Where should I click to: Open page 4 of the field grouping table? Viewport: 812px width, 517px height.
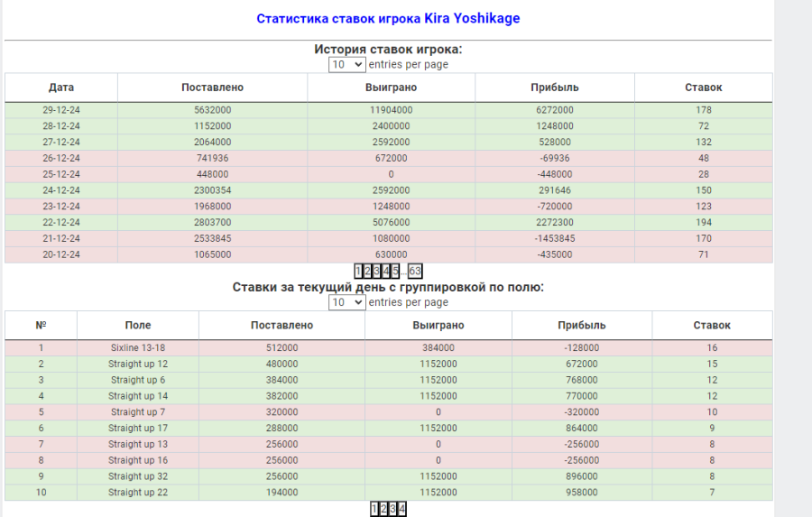click(x=402, y=509)
